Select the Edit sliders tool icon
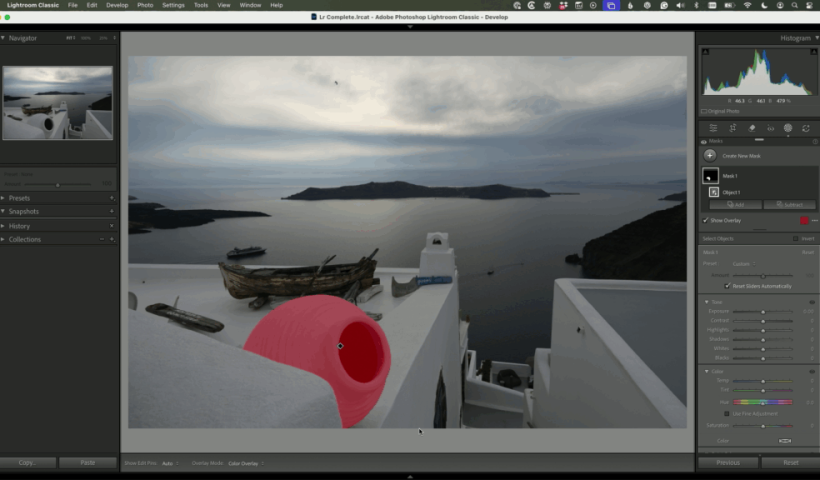 (713, 128)
